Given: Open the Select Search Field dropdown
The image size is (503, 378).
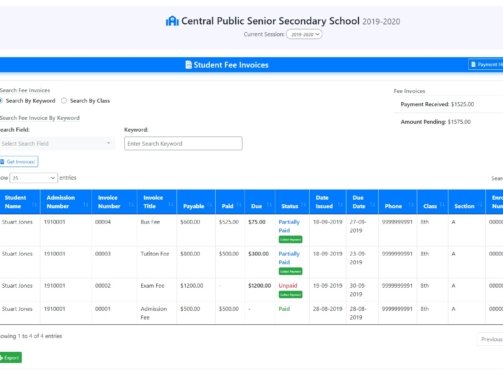Looking at the screenshot, I should [x=56, y=143].
